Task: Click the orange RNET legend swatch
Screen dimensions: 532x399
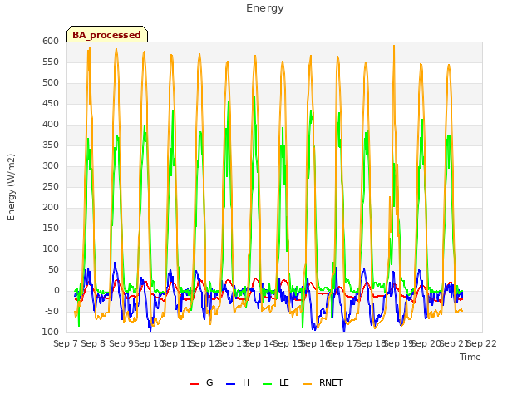Action: pos(307,384)
